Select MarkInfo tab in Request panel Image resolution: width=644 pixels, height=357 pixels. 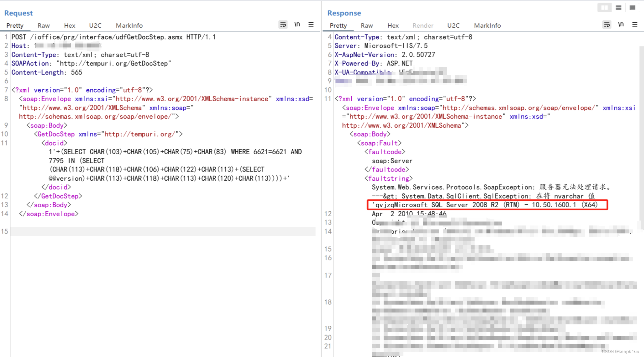tap(129, 25)
